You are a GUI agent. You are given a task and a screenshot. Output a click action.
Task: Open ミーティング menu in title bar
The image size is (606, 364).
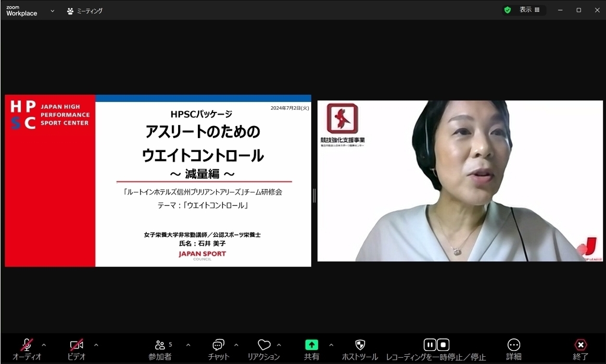(85, 11)
